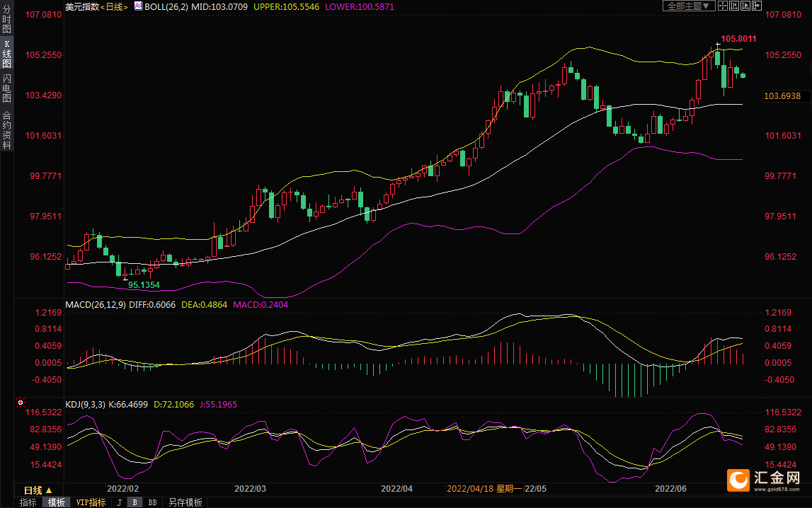Click the 日线 period link in title
812x508 pixels.
114,7
